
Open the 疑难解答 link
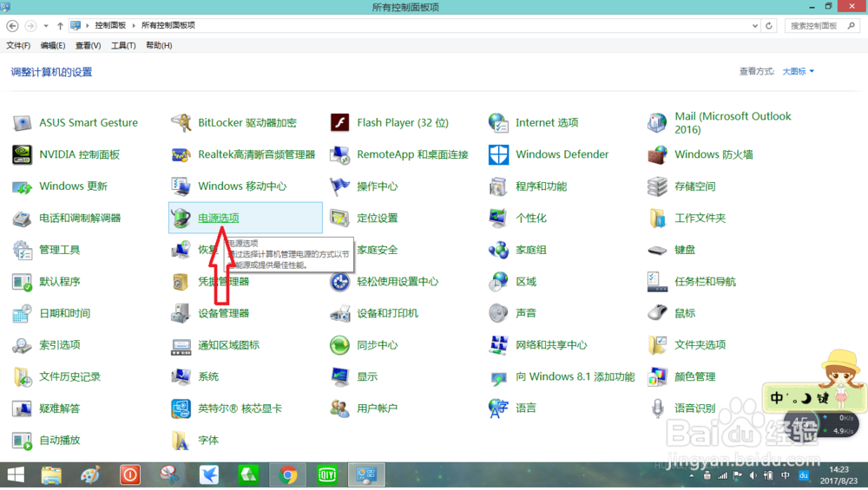pyautogui.click(x=60, y=408)
